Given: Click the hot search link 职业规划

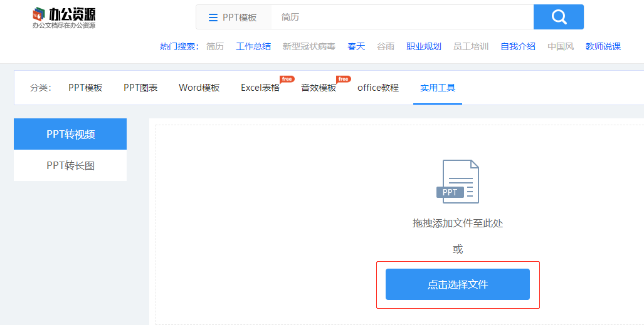Looking at the screenshot, I should pos(424,46).
